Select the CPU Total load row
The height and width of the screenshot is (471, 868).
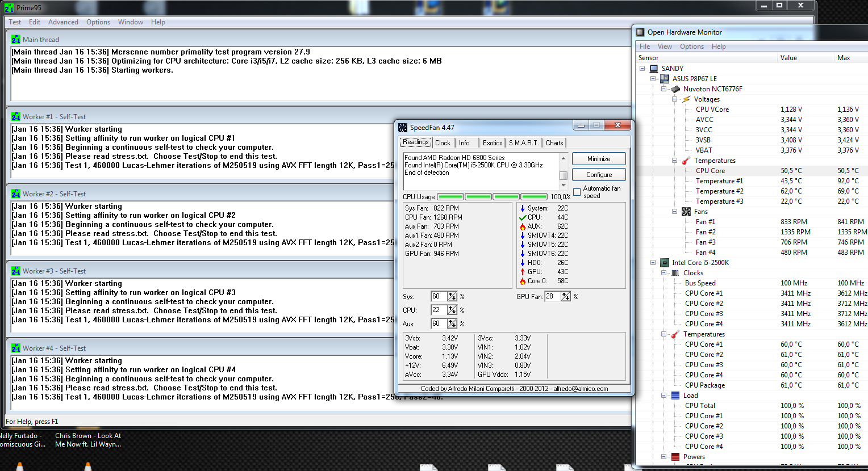pyautogui.click(x=752, y=405)
